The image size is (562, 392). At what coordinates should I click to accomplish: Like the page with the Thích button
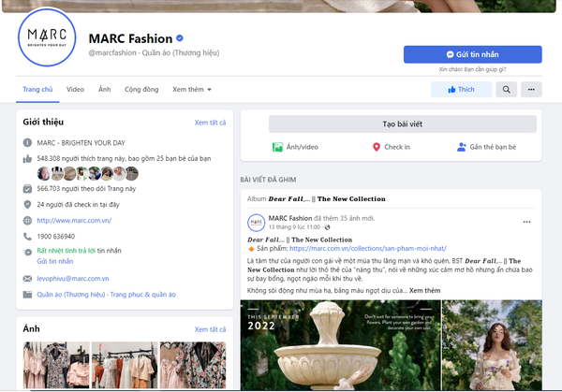pyautogui.click(x=461, y=90)
